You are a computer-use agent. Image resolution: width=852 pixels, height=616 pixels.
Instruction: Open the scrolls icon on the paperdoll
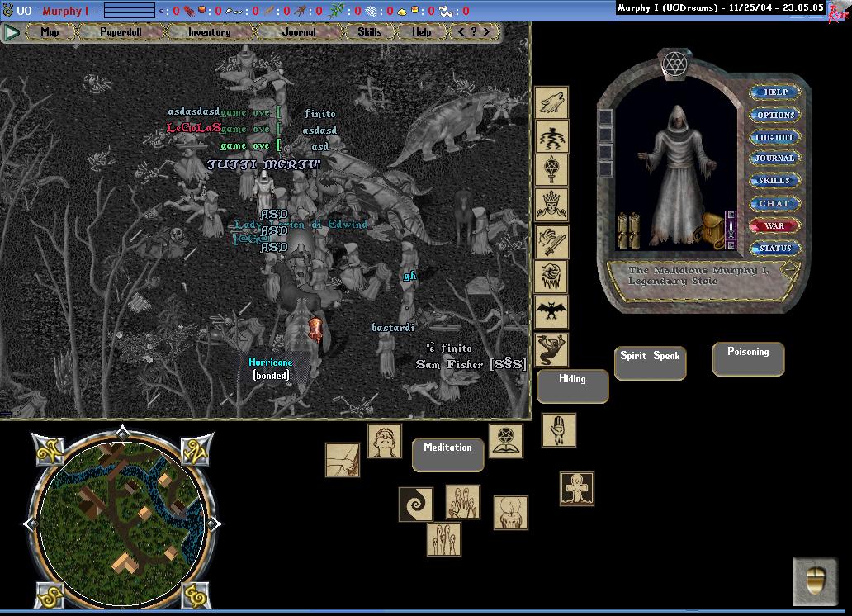628,230
